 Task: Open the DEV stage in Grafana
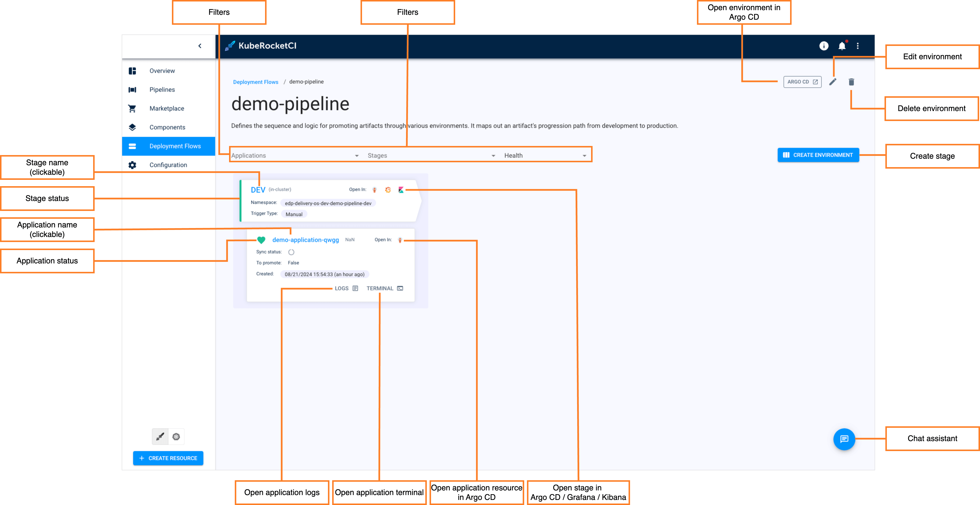(x=388, y=189)
